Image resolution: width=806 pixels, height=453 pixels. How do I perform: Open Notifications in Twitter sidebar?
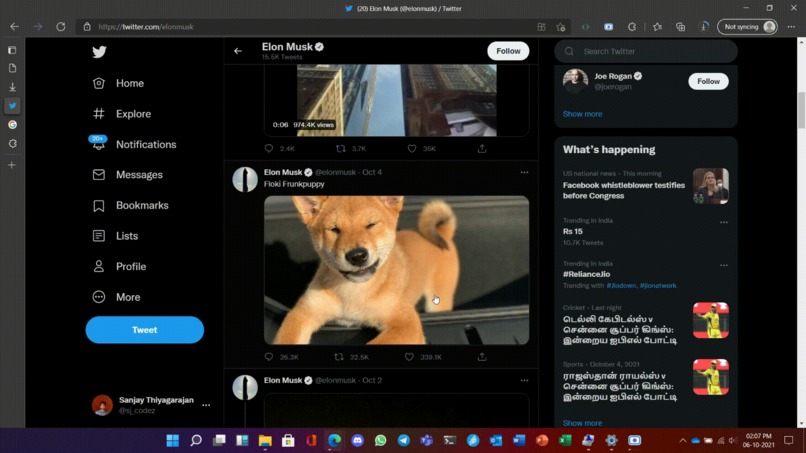pos(134,144)
